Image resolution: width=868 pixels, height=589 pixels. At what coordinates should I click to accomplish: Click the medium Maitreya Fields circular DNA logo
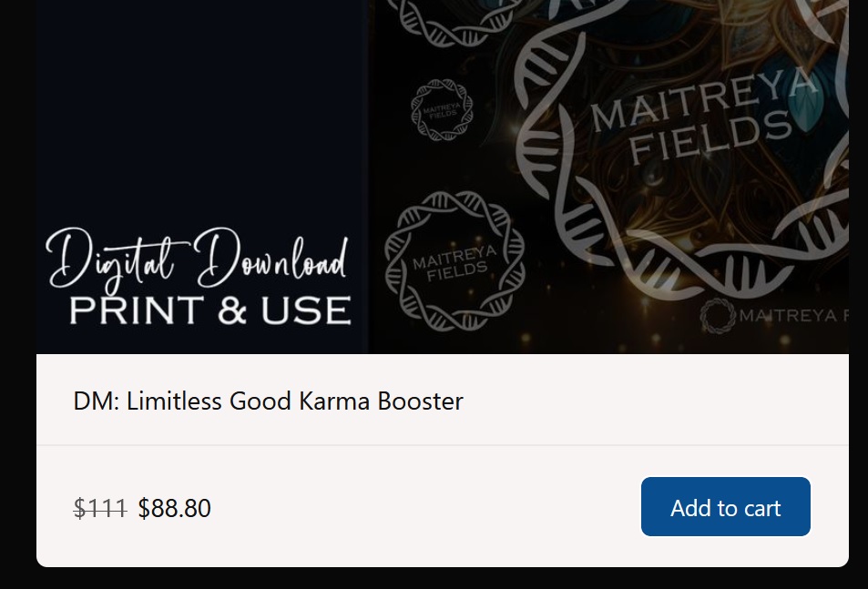[x=454, y=261]
